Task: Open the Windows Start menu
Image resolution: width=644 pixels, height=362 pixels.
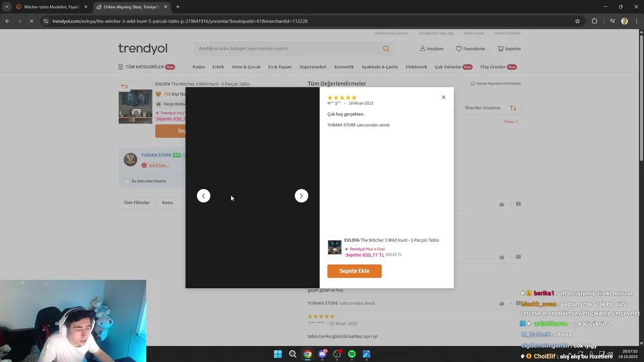Action: tap(278, 354)
